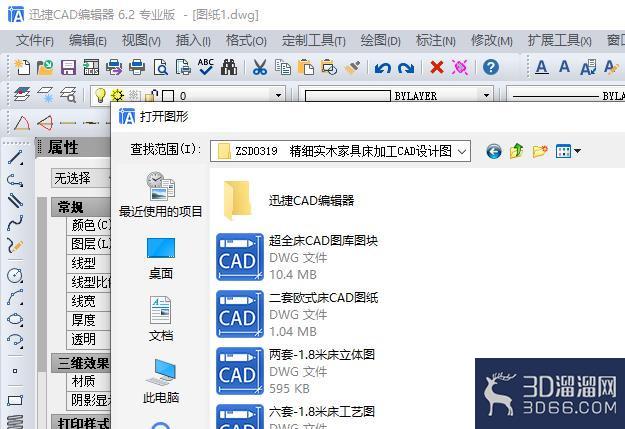Go to 此电脑 location in dialog

(161, 381)
